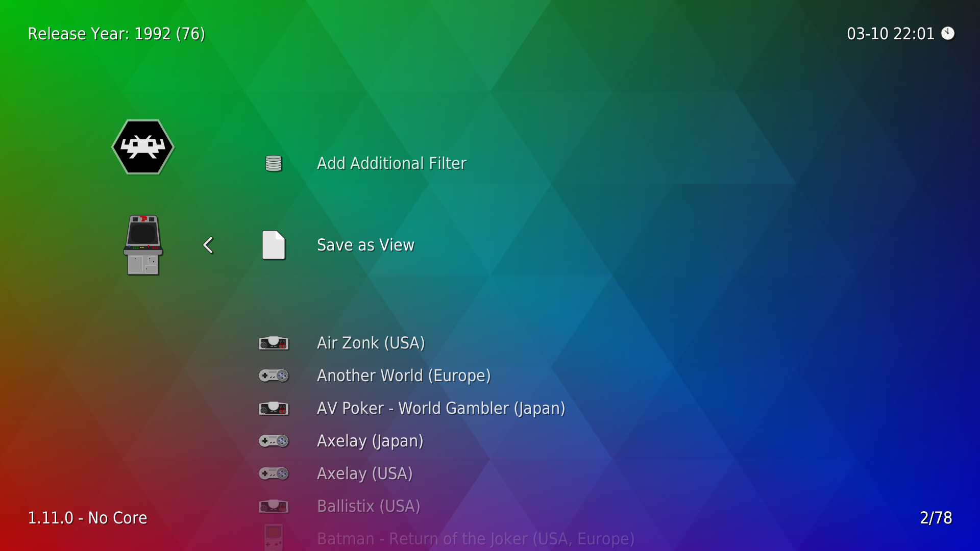
Task: Launch Air Zonk (USA)
Action: point(371,343)
